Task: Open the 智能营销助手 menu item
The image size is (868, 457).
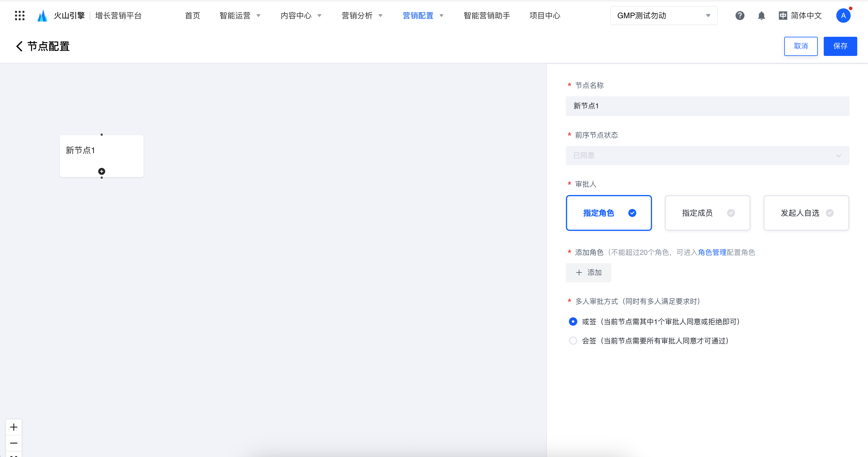Action: pyautogui.click(x=487, y=16)
